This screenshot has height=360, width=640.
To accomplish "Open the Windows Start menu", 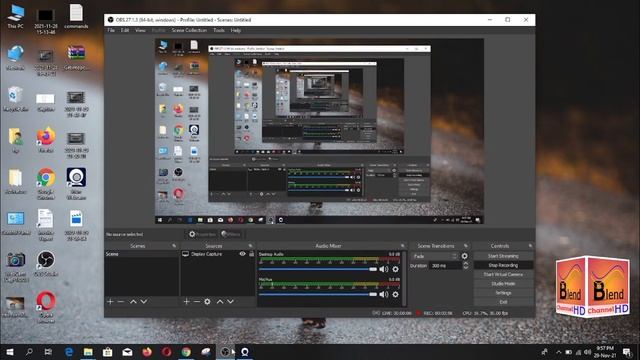I will [x=10, y=352].
